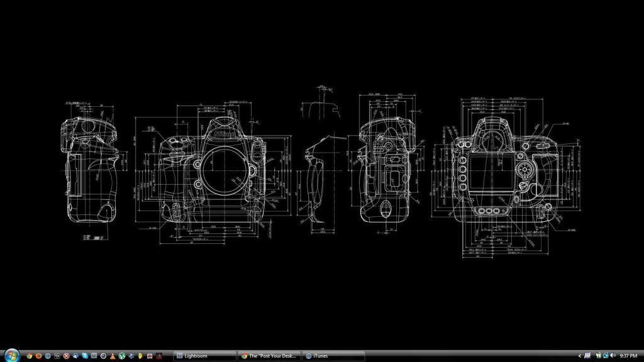The height and width of the screenshot is (362, 644).
Task: Launch uTorrent from Quick Launch
Action: pos(122,356)
